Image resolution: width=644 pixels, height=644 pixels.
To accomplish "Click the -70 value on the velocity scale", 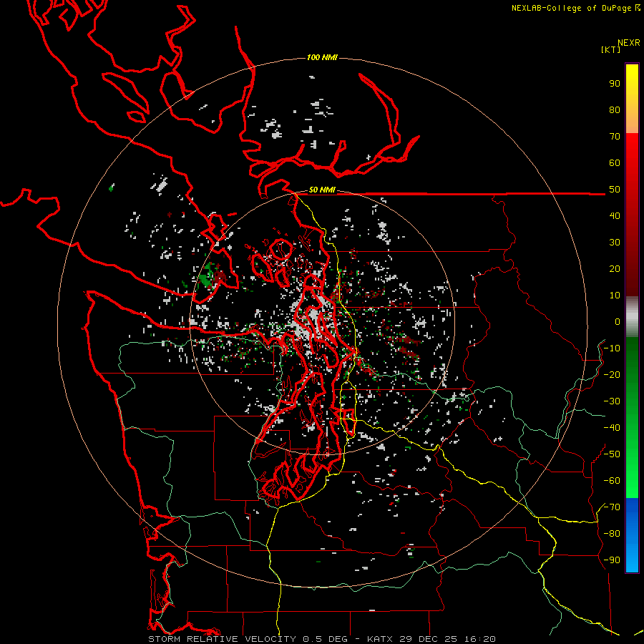I will pos(612,507).
